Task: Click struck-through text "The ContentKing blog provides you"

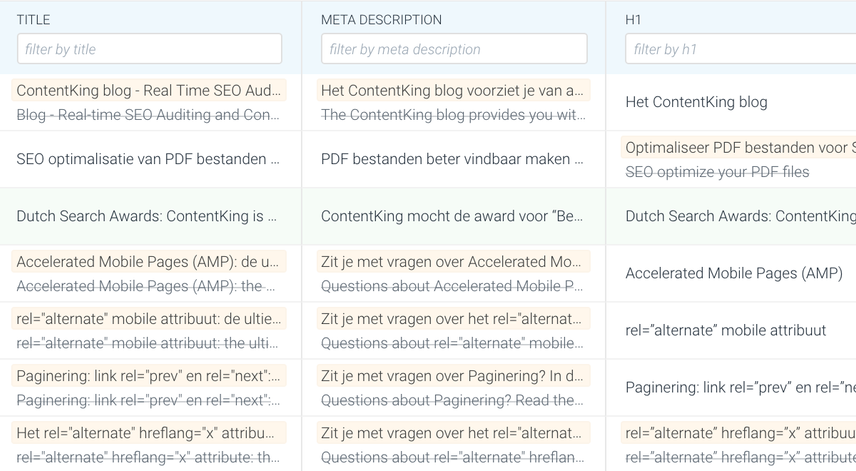Action: click(x=453, y=115)
